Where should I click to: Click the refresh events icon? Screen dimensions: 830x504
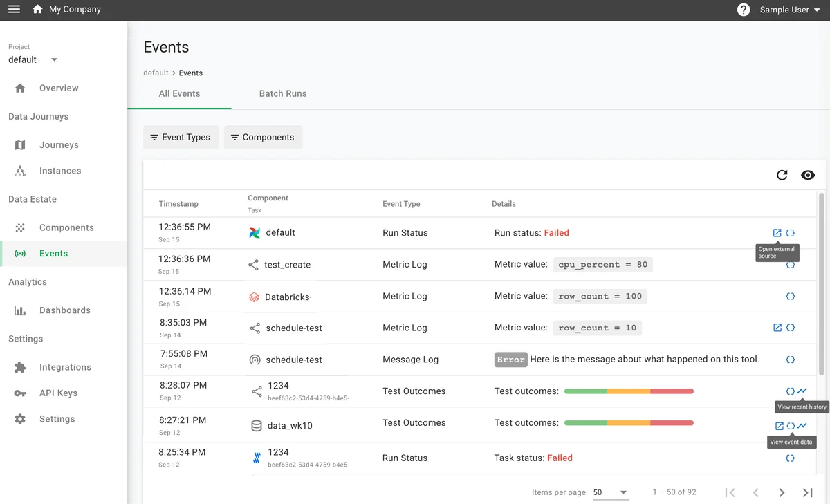pos(782,175)
